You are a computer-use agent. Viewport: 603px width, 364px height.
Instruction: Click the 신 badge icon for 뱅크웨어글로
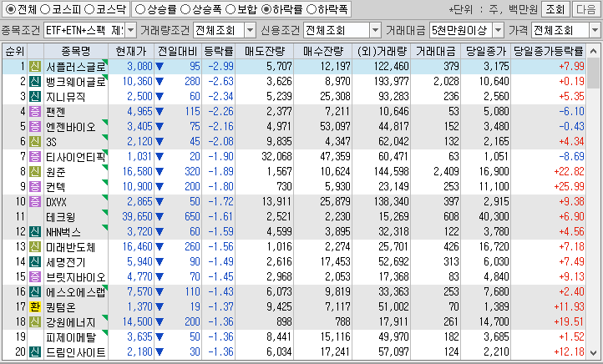(35, 82)
